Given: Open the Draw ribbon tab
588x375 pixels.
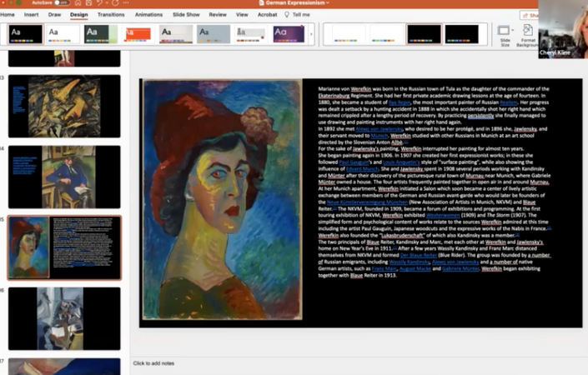Looking at the screenshot, I should (x=54, y=15).
